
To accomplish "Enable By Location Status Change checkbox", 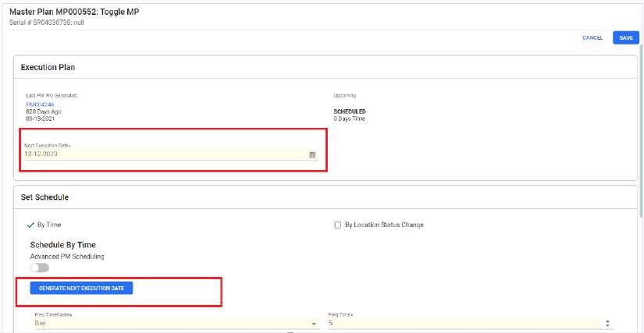I will (x=338, y=225).
